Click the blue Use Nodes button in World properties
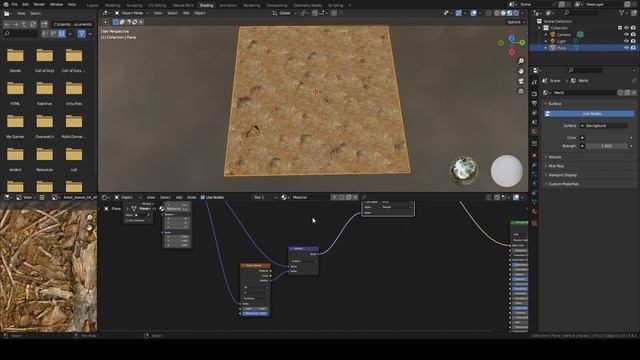 point(590,114)
